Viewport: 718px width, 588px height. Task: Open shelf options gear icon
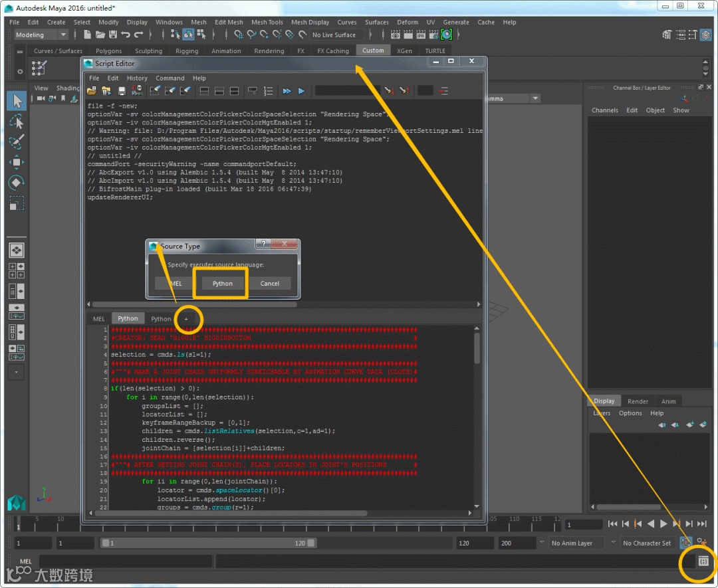click(20, 71)
